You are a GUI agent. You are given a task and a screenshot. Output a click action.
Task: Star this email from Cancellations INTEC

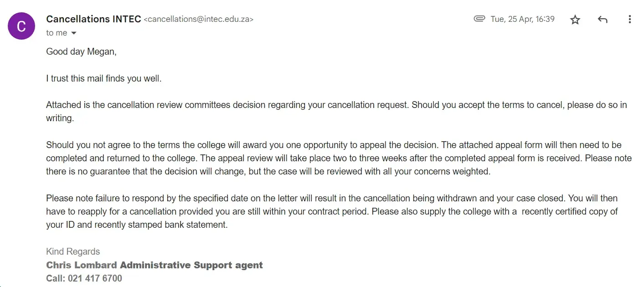pos(575,20)
